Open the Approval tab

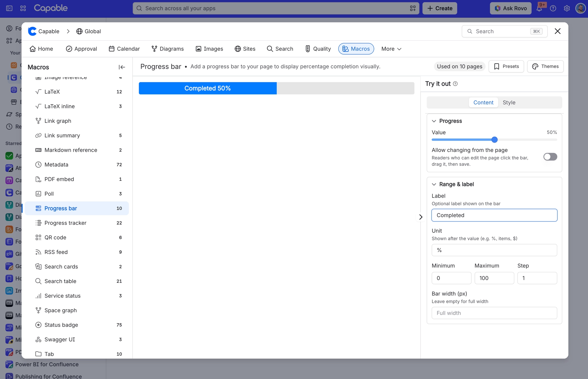tap(81, 49)
